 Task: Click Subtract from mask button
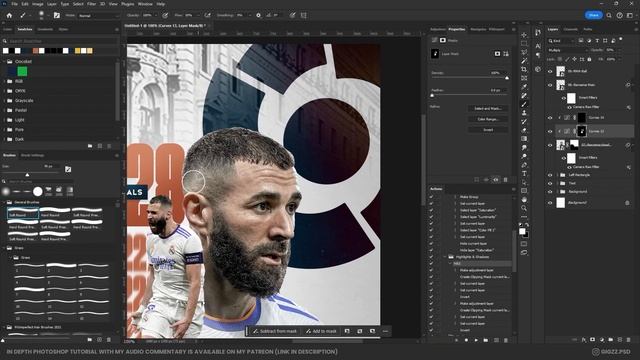[274, 331]
